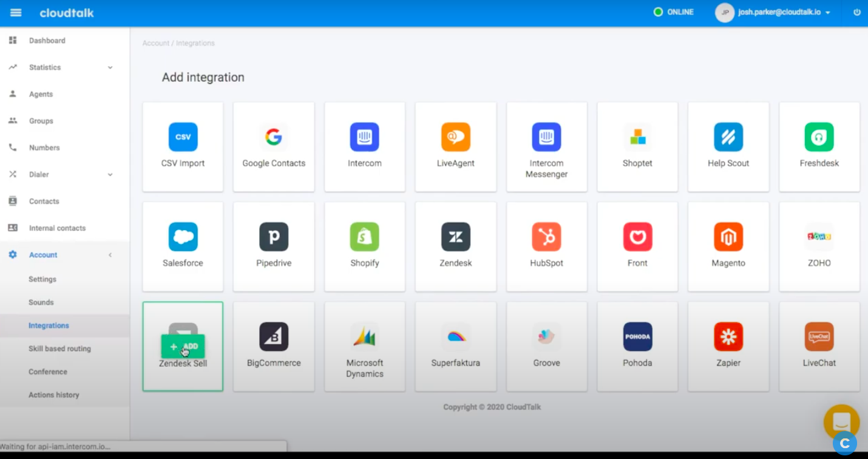The width and height of the screenshot is (868, 459).
Task: Choose the Intercom integration icon
Action: (365, 137)
